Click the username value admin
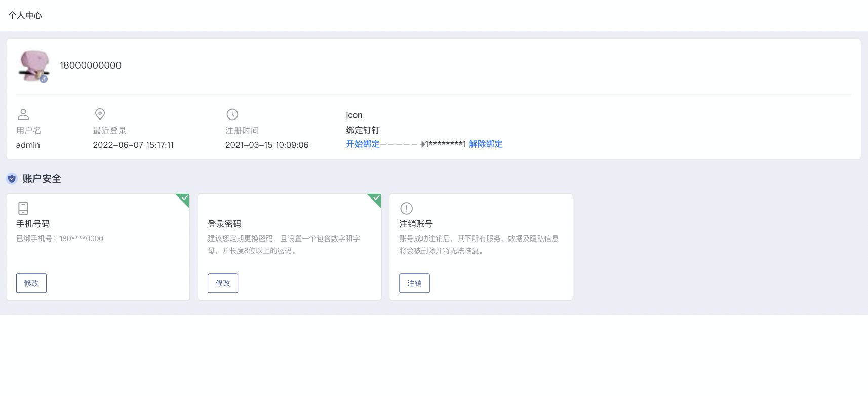 pos(28,145)
